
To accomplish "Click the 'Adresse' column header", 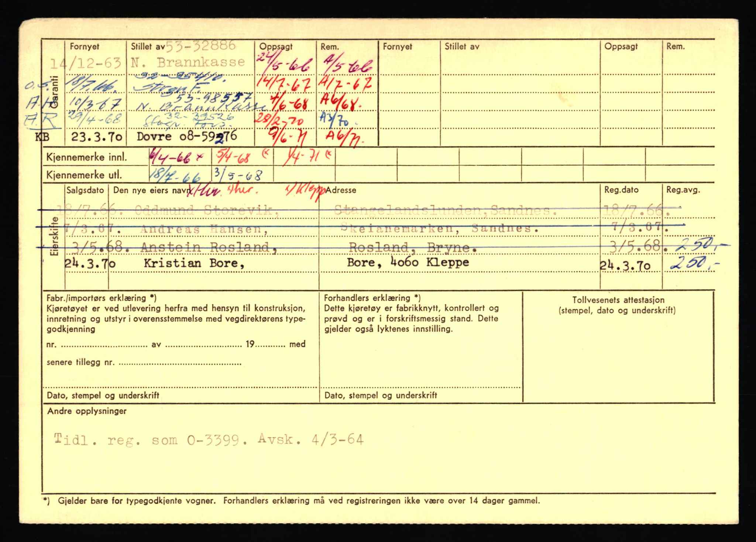I will [x=341, y=190].
